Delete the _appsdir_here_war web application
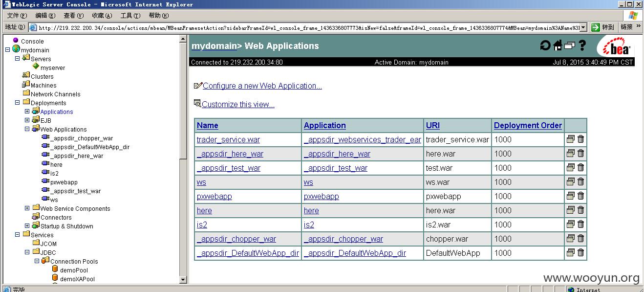 pyautogui.click(x=580, y=154)
